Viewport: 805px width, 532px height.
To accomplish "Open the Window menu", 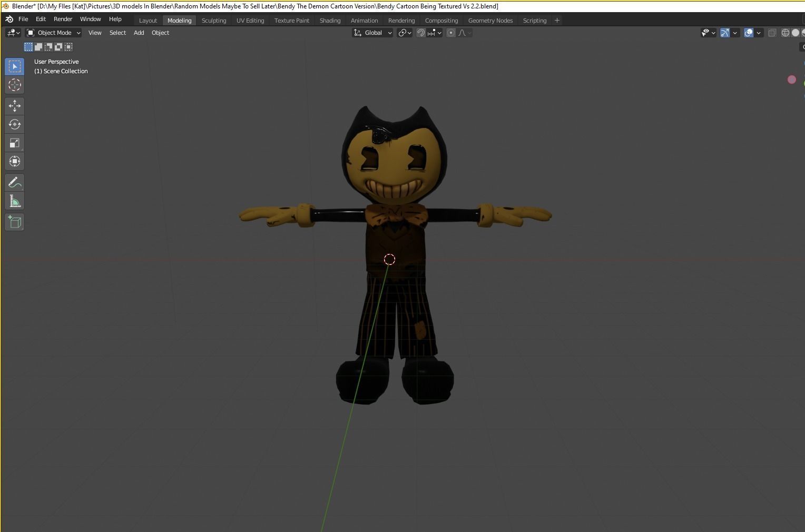I will tap(90, 19).
